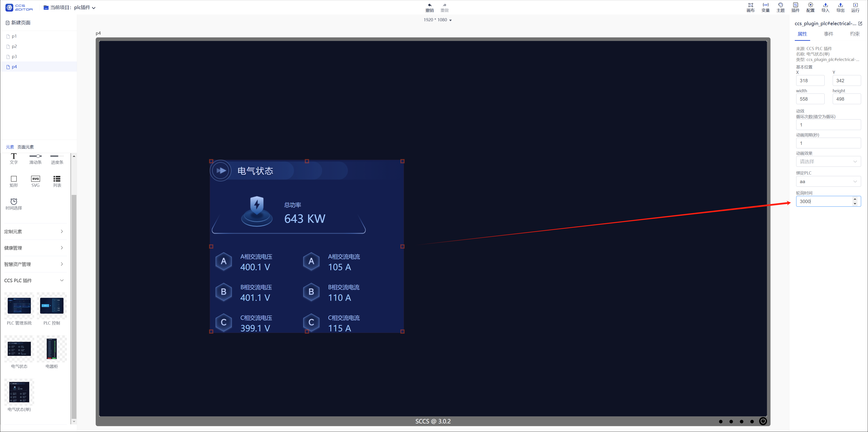Click the 重做 redo icon

click(444, 5)
